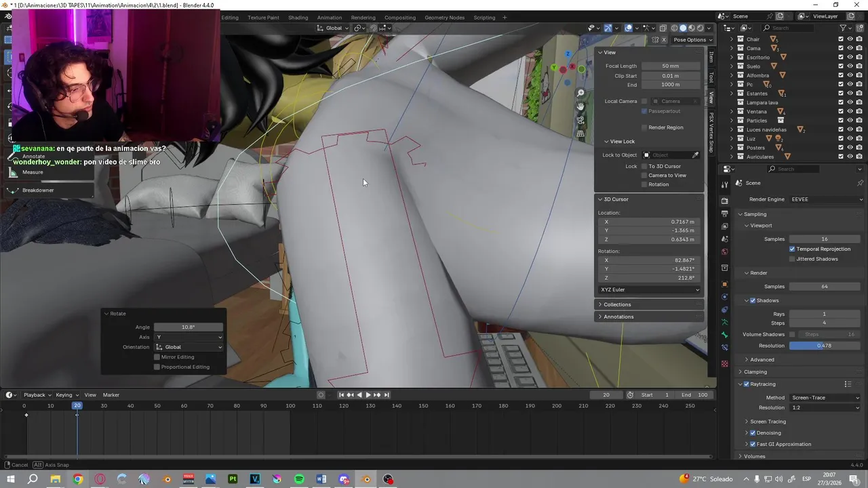Image resolution: width=868 pixels, height=488 pixels.
Task: Open the XYZ Euler rotation mode dropdown
Action: [x=650, y=290]
